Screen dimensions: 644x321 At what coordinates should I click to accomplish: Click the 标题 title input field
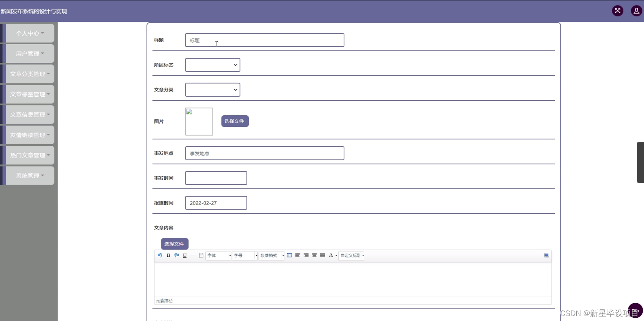[x=264, y=40]
